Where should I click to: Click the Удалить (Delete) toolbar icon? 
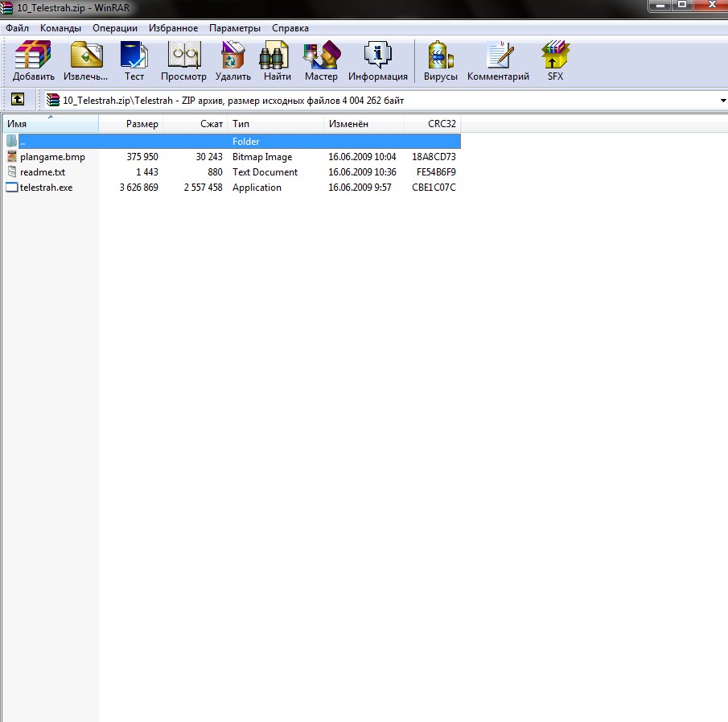233,55
